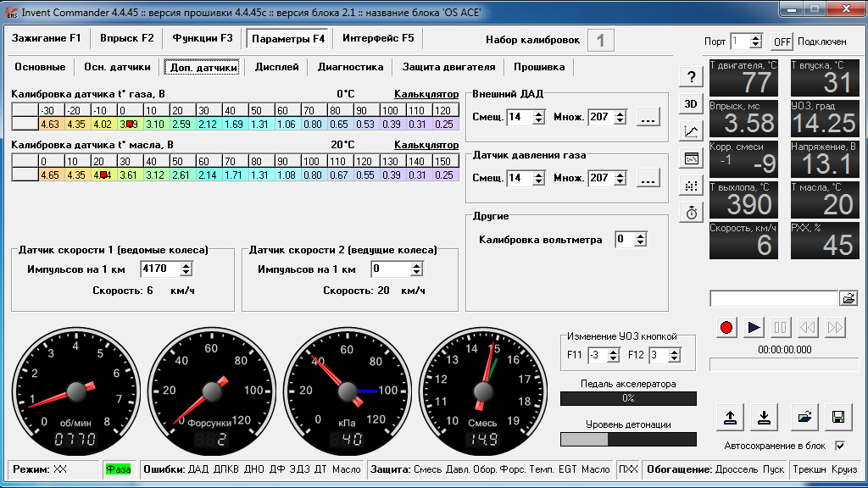This screenshot has width=868, height=488.
Task: Toggle the Автосохранение в блок checkbox
Action: (x=840, y=446)
